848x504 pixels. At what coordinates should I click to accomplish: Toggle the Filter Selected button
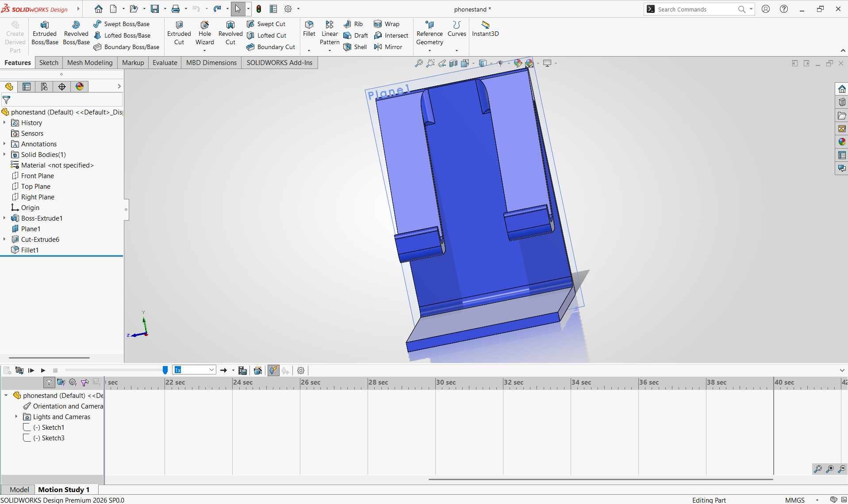tap(84, 382)
